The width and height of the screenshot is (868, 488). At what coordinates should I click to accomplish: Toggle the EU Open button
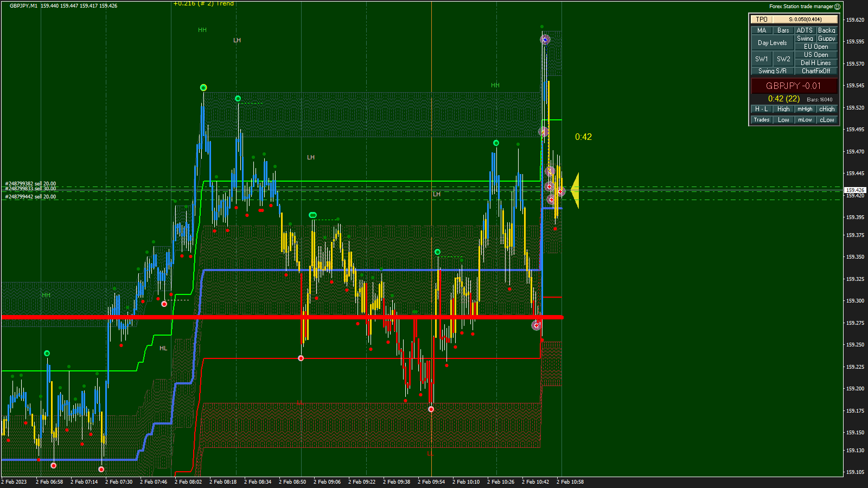[x=816, y=47]
